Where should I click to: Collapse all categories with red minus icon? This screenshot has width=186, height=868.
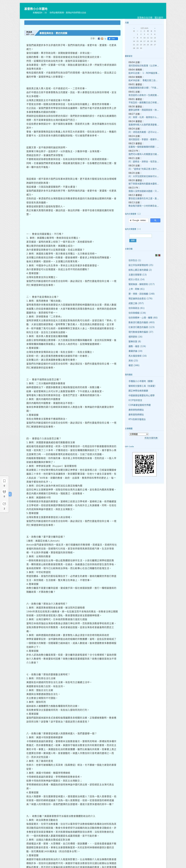pyautogui.click(x=159, y=255)
